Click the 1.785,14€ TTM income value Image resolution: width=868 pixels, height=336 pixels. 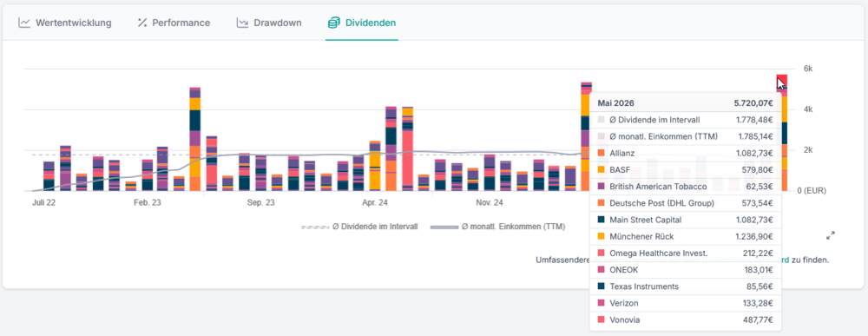[754, 135]
